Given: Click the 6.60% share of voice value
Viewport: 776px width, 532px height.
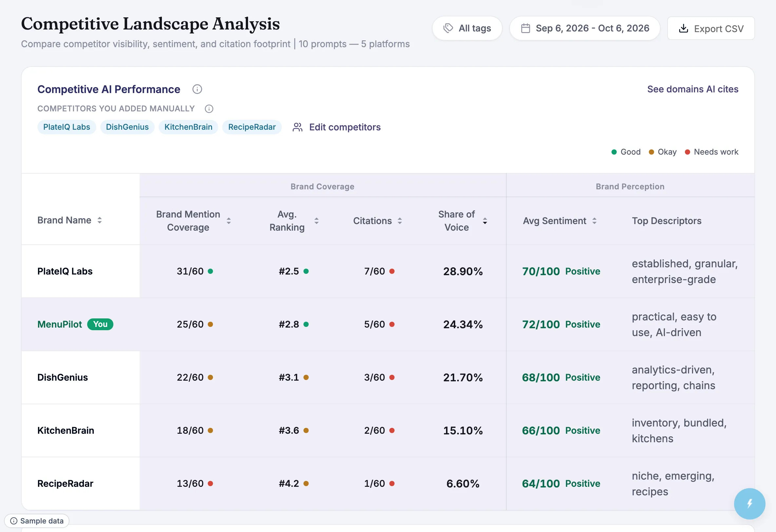Looking at the screenshot, I should (x=463, y=483).
